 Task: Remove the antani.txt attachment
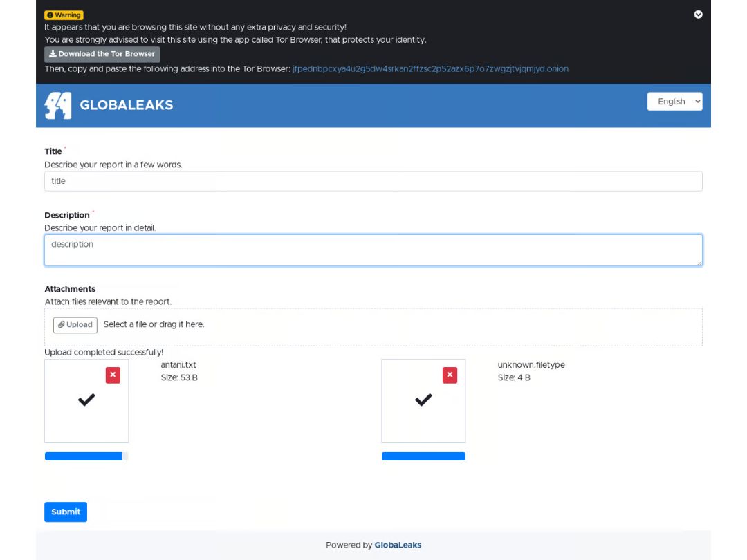pyautogui.click(x=113, y=375)
